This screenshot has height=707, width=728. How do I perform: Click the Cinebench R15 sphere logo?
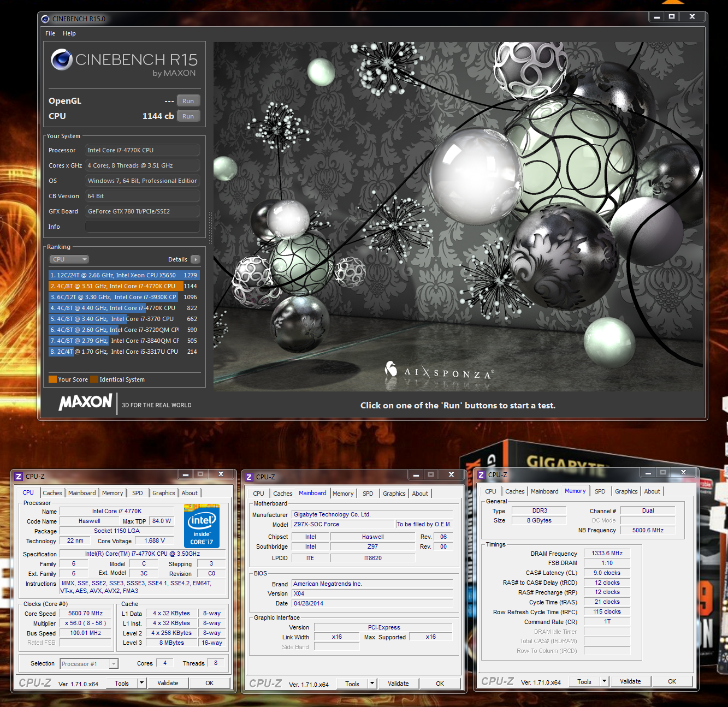62,60
